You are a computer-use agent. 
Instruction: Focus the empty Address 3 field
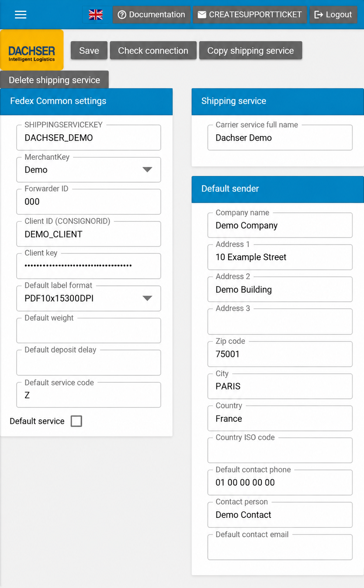pos(280,321)
